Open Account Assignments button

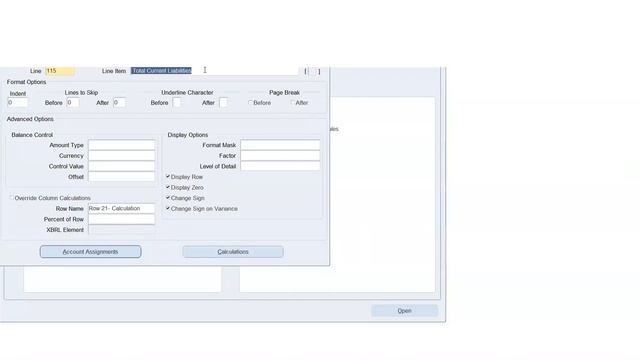(x=91, y=252)
